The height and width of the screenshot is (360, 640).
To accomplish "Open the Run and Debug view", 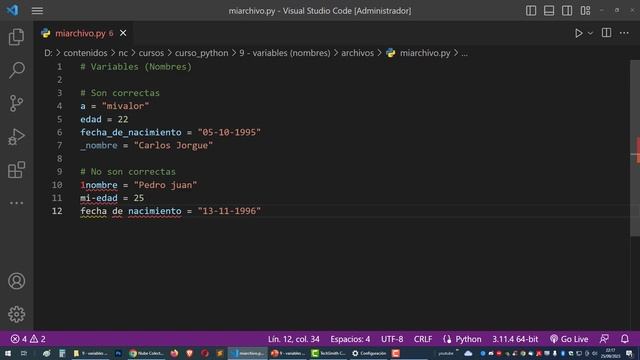I will tap(16, 137).
